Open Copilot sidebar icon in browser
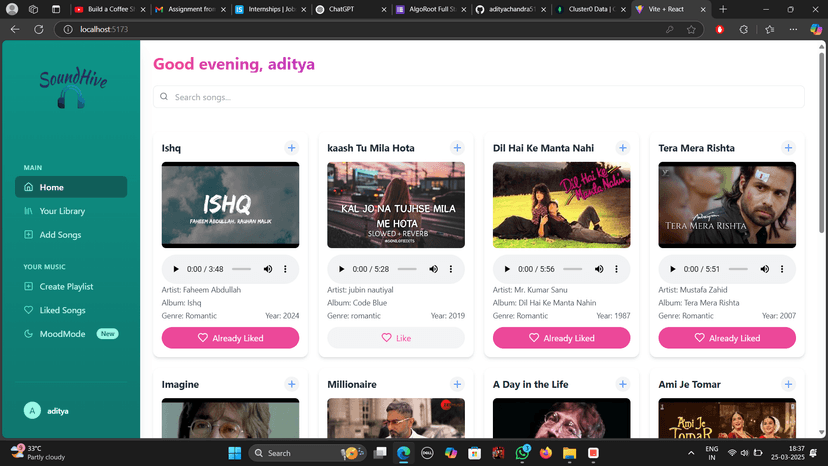Image resolution: width=828 pixels, height=466 pixels. [x=816, y=30]
